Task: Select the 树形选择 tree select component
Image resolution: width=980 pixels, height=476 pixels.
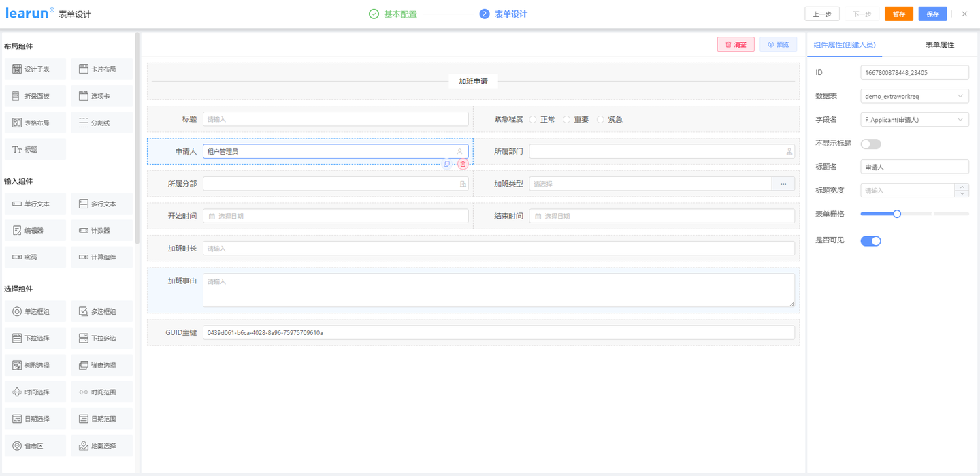Action: coord(35,365)
